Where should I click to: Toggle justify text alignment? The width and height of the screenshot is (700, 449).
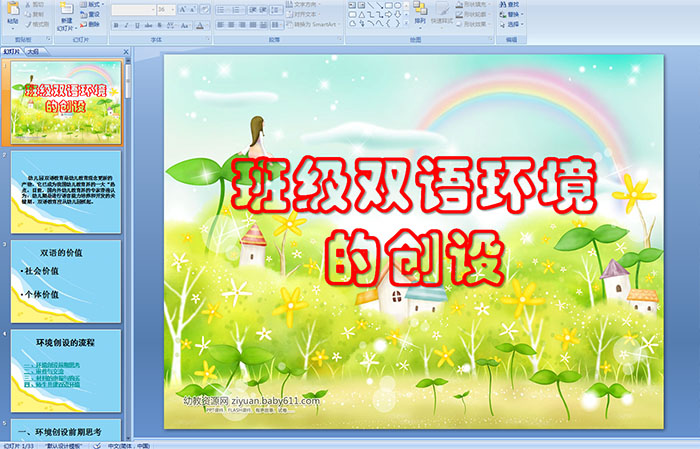(x=253, y=25)
